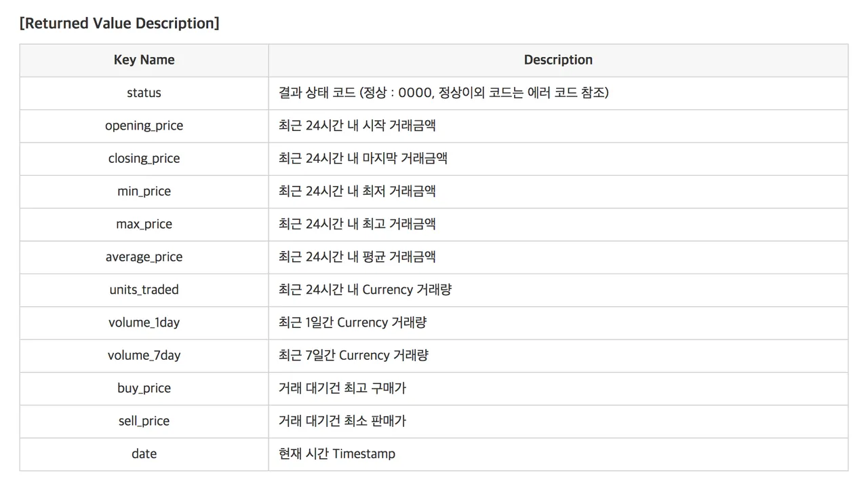The height and width of the screenshot is (484, 868).
Task: Select the Key Name column header
Action: click(144, 60)
